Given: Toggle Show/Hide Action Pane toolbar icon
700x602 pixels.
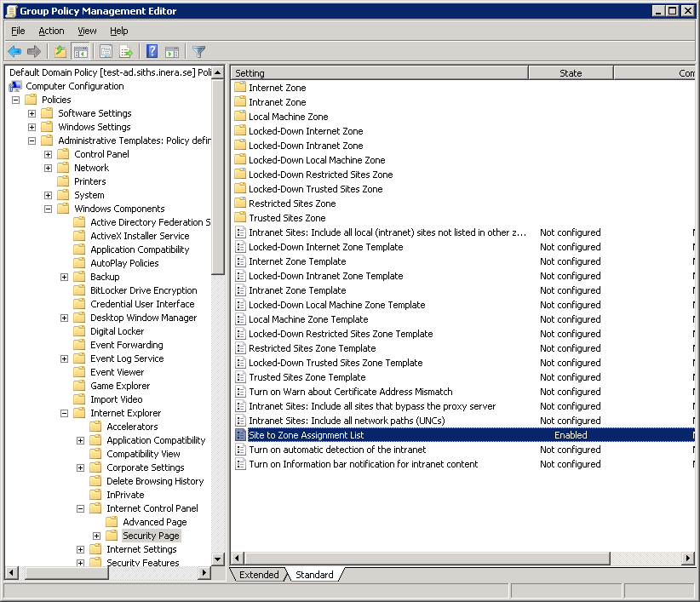Looking at the screenshot, I should [172, 52].
